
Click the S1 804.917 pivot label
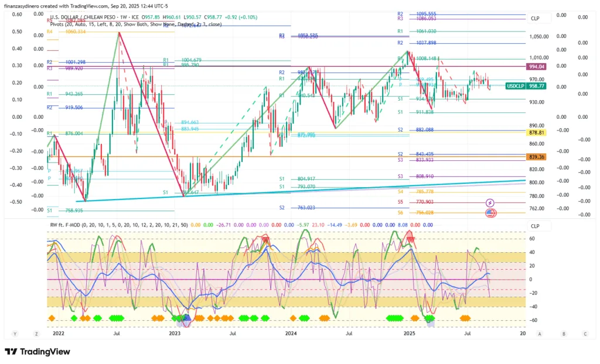297,179
